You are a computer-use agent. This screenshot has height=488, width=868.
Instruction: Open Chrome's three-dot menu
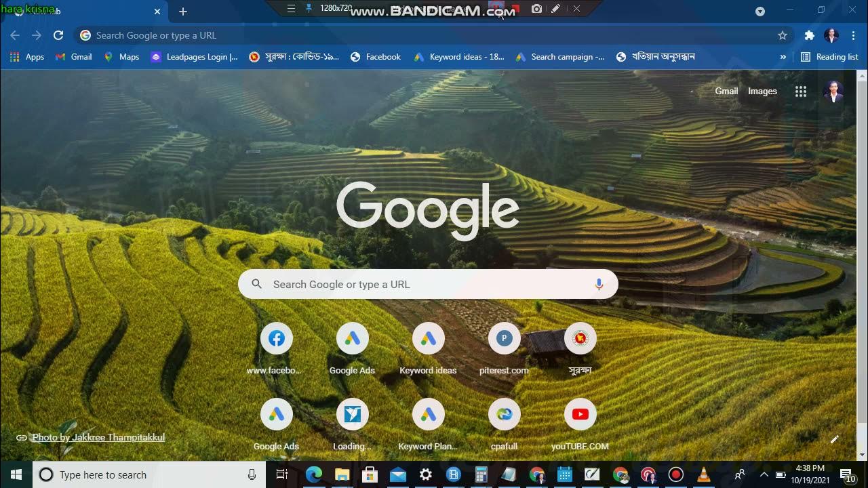pos(852,35)
